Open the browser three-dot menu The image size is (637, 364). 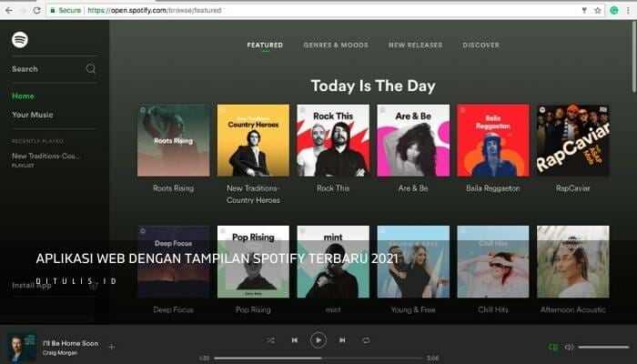coord(628,11)
